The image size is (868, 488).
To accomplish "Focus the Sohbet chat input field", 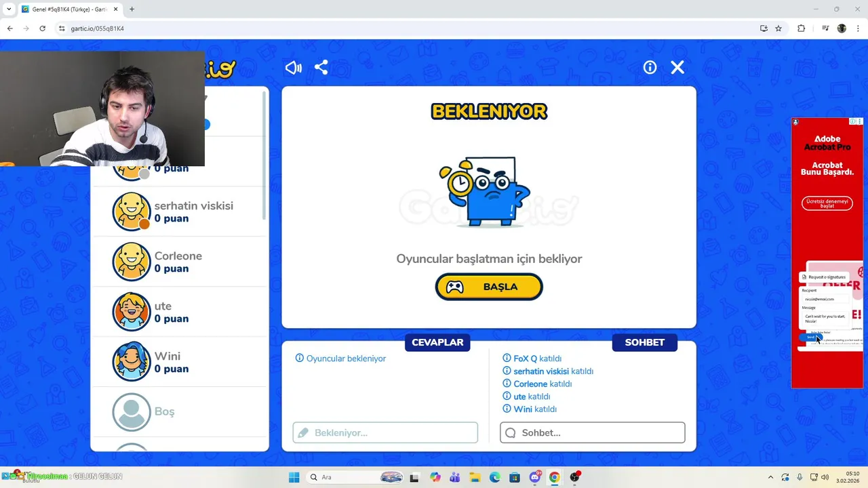I will point(593,432).
